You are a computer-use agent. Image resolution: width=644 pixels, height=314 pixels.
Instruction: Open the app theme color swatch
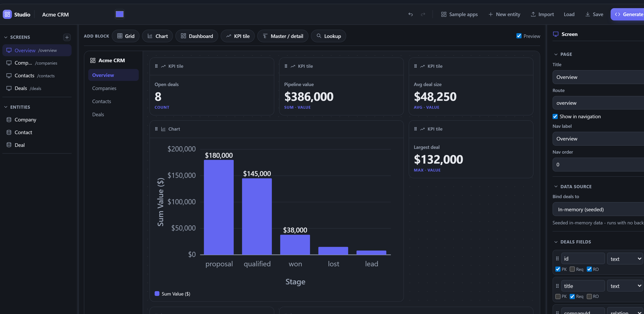click(119, 14)
